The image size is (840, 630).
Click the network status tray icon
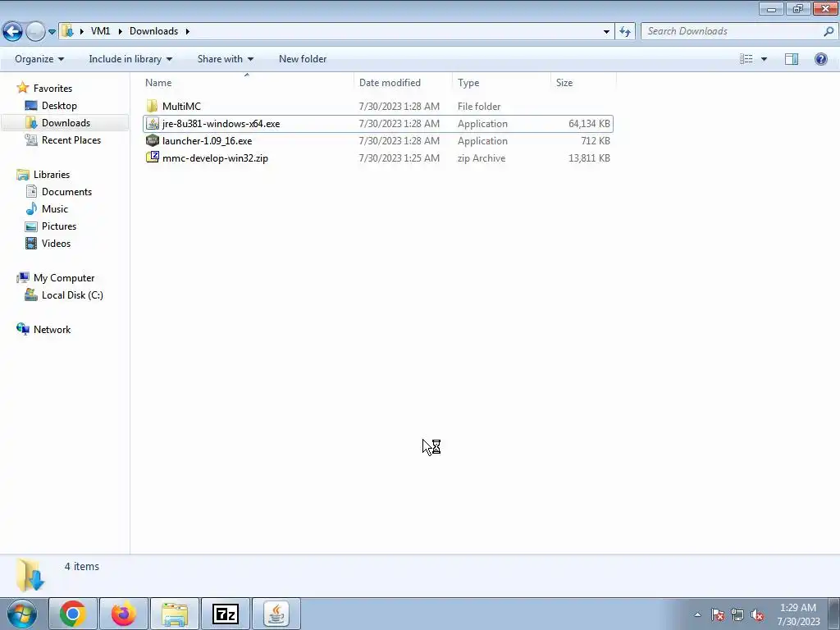[737, 614]
